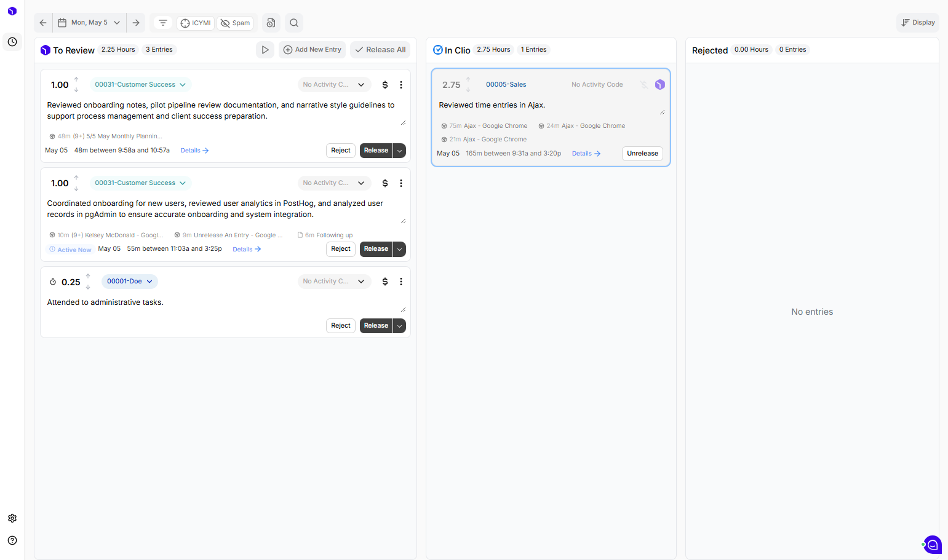
Task: Open the chat support bubble icon
Action: click(933, 545)
